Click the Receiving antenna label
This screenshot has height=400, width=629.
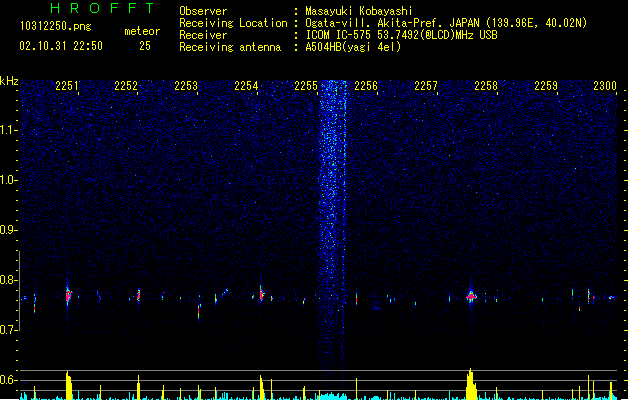pos(230,47)
